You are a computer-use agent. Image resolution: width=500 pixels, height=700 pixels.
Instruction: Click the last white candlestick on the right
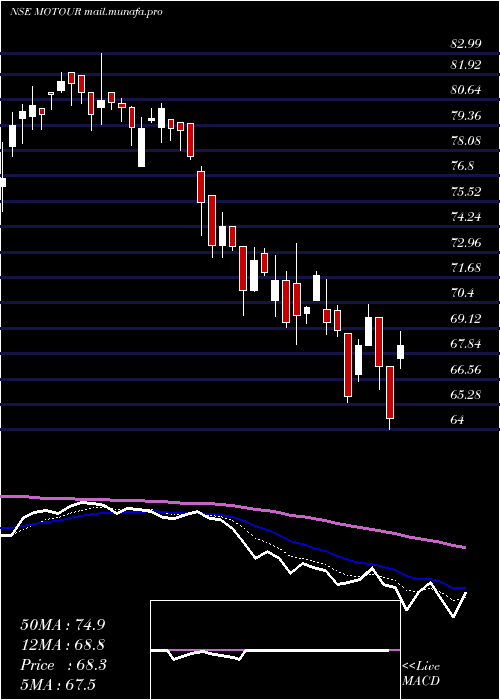(x=400, y=351)
